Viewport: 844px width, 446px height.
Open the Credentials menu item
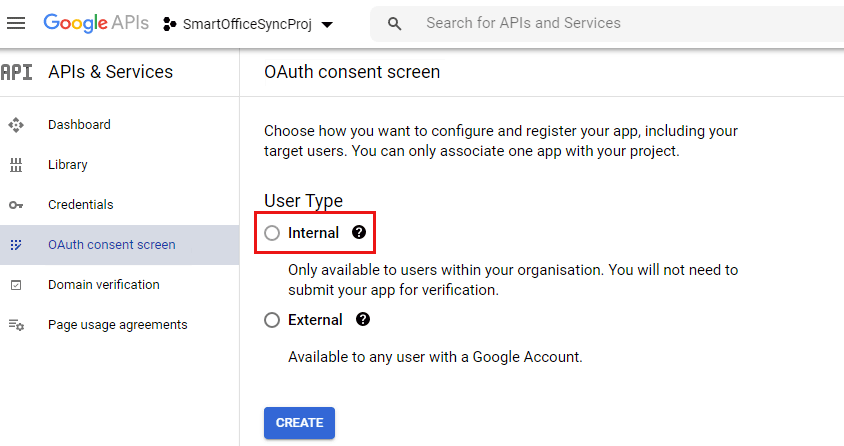[119, 205]
